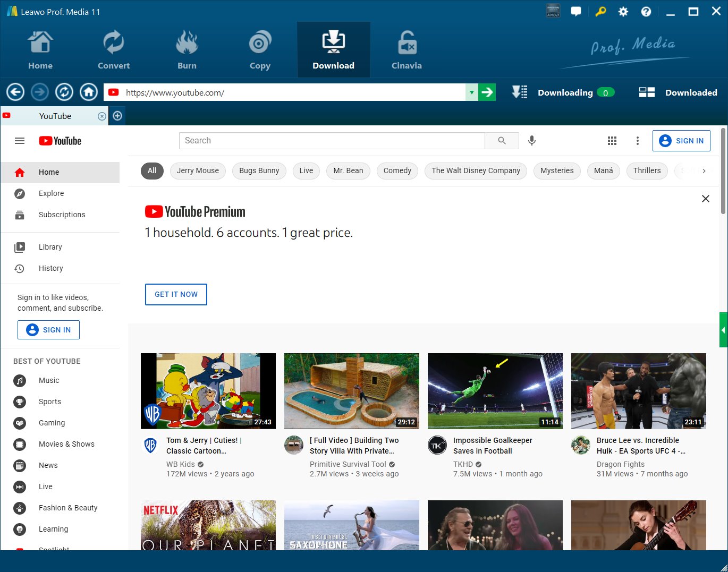This screenshot has height=572, width=728.
Task: Add a new browser tab
Action: tap(117, 116)
